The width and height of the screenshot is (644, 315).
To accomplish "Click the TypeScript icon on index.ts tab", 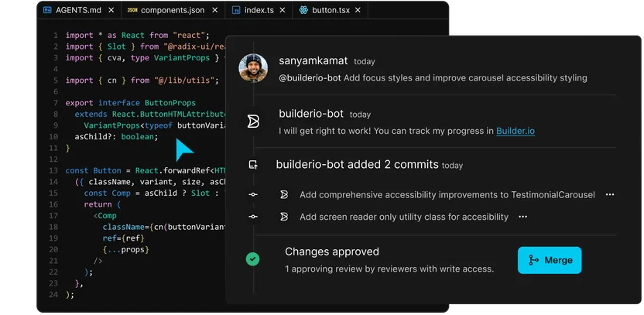I will click(x=236, y=10).
